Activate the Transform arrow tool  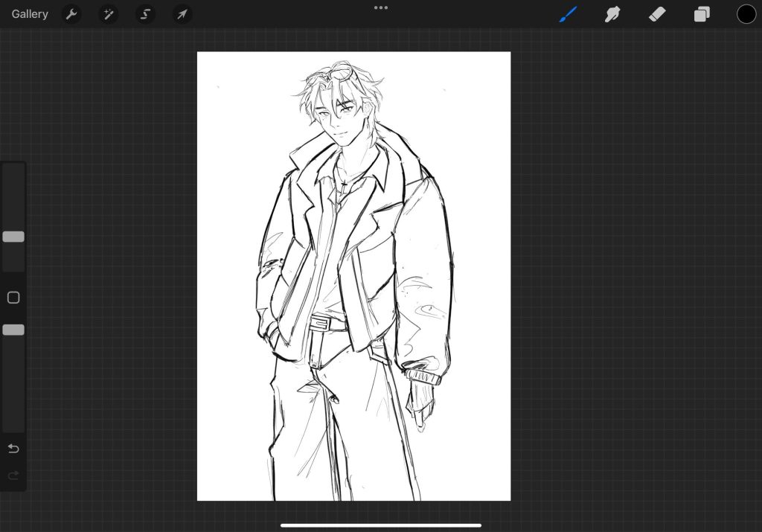tap(182, 14)
